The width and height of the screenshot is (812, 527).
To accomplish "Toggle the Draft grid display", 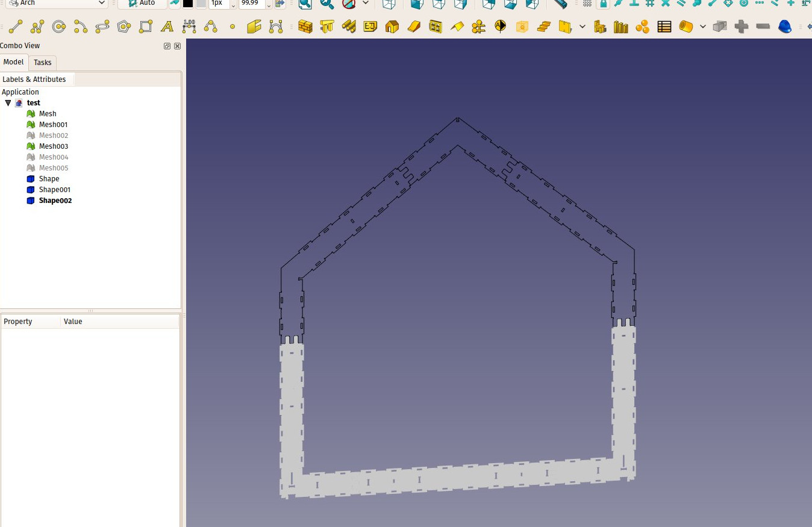I will click(x=587, y=3).
